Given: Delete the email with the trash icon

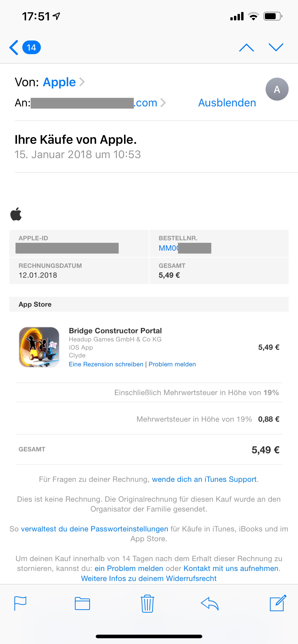Looking at the screenshot, I should [147, 604].
